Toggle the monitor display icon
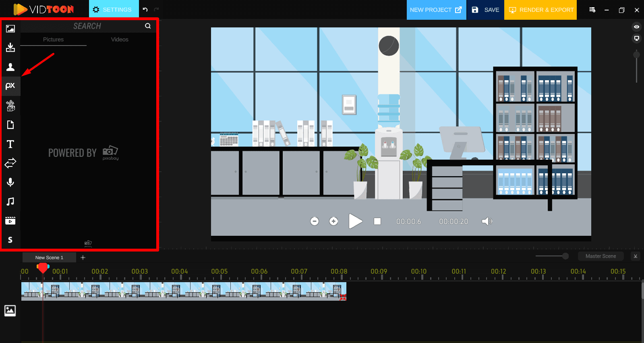 click(x=636, y=39)
